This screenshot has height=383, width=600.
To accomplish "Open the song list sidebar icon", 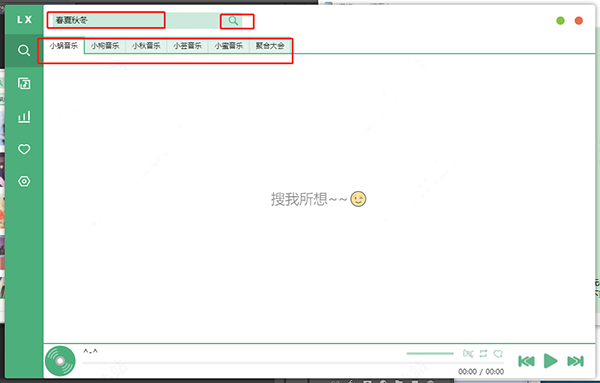I will [24, 83].
